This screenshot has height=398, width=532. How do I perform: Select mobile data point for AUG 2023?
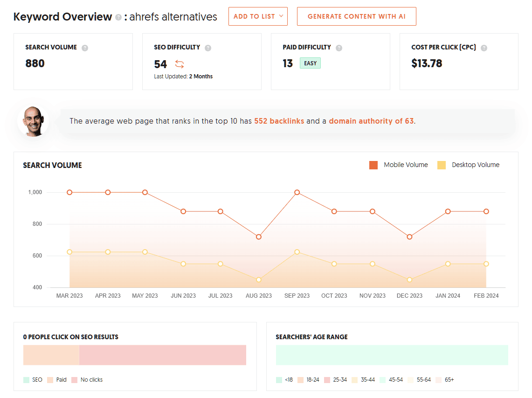click(259, 237)
